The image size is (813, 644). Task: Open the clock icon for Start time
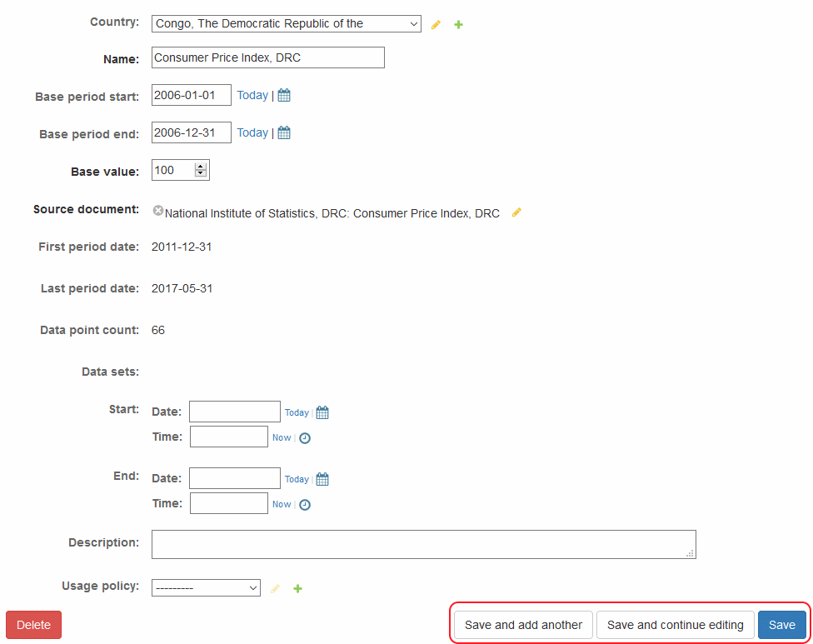coord(305,437)
